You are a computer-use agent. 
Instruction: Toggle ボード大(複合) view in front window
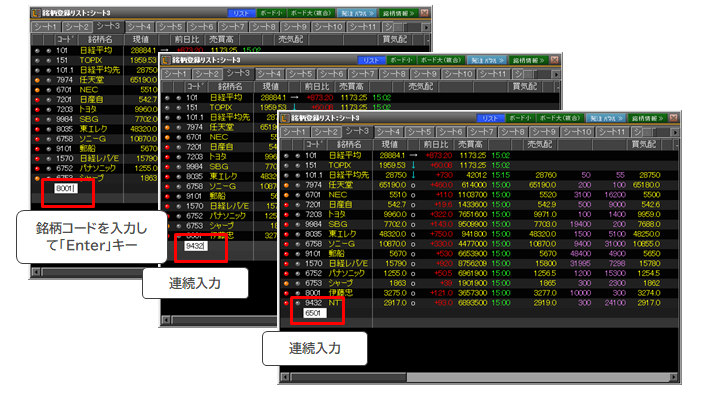(x=561, y=118)
